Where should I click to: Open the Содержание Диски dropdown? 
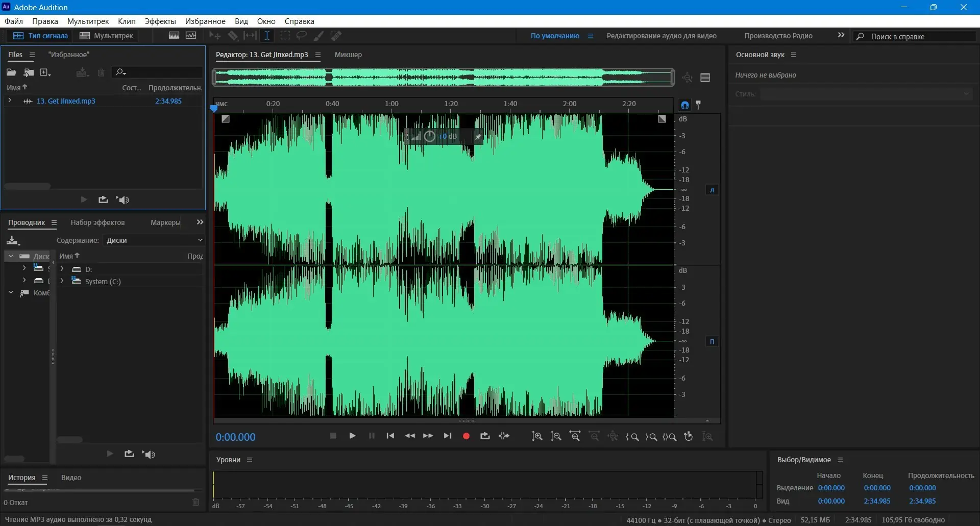point(154,240)
